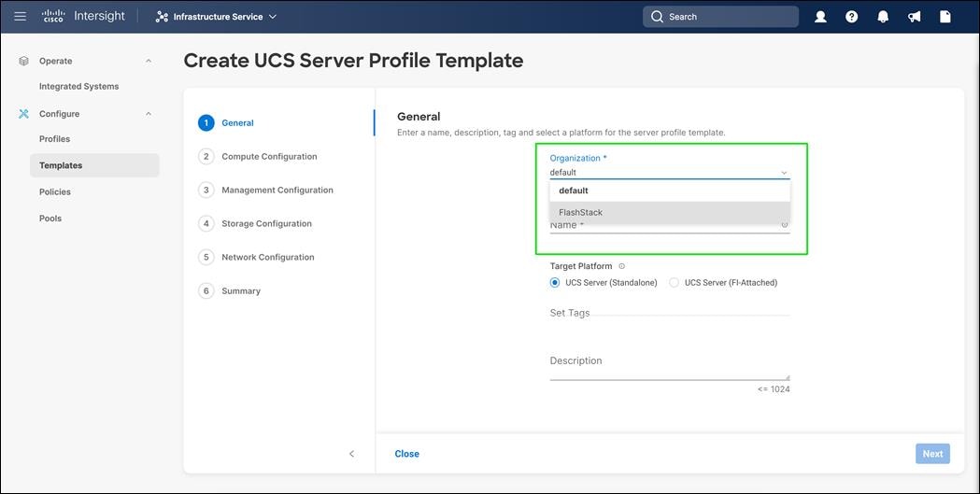Select step 5 Network Configuration
Screen dimensions: 980x494
[x=256, y=258]
